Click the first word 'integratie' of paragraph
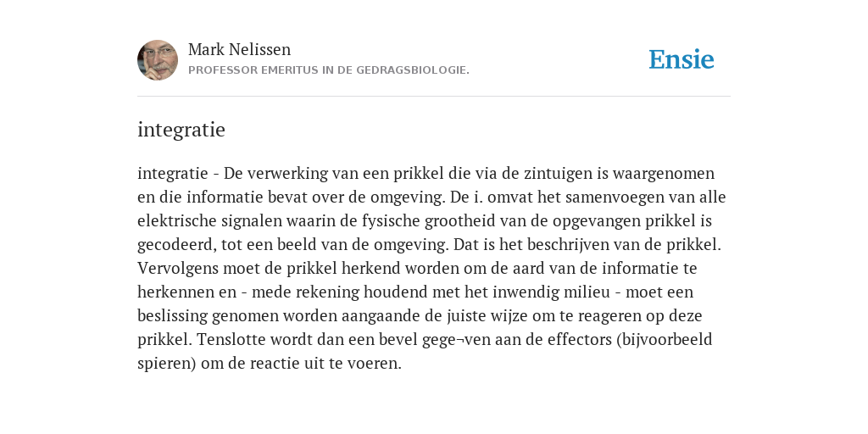Viewport: 868px width, 434px height. click(x=172, y=174)
